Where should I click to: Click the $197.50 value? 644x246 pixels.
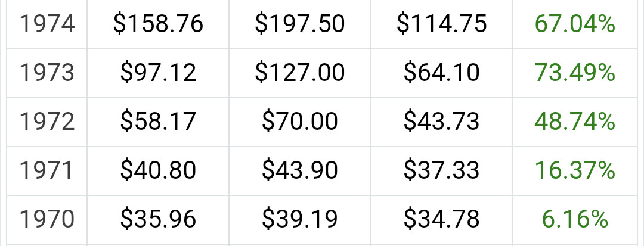pyautogui.click(x=300, y=24)
